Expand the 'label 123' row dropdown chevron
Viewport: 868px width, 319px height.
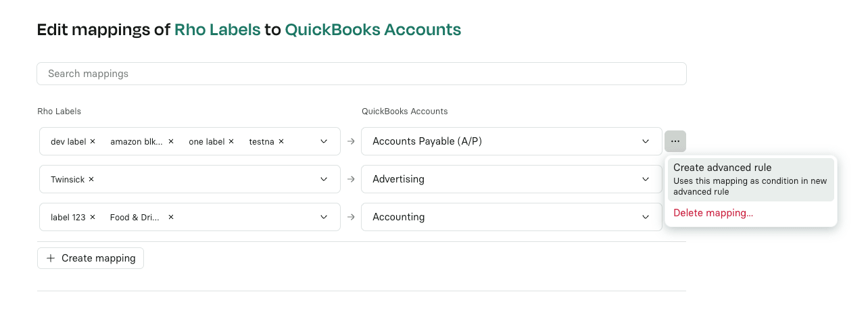click(x=324, y=217)
